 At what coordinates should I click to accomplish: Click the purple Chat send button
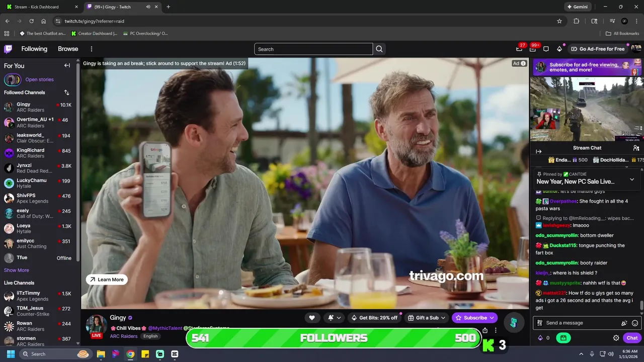tap(632, 338)
